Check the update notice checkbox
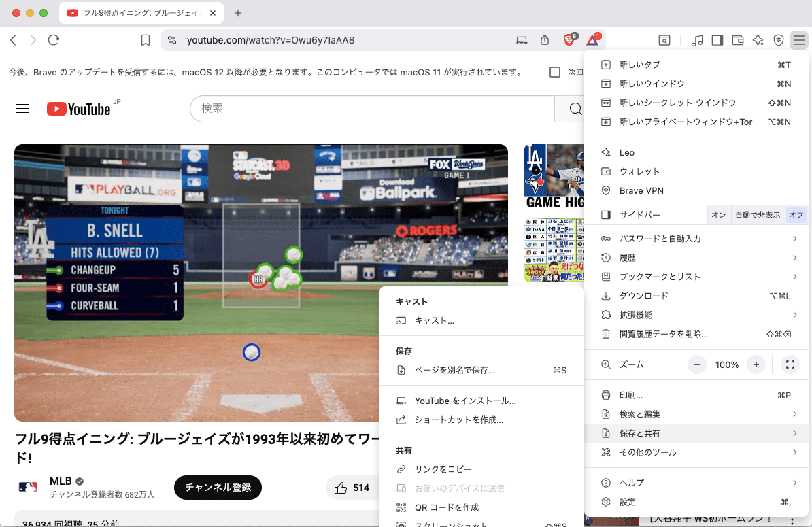This screenshot has height=527, width=812. coord(555,72)
